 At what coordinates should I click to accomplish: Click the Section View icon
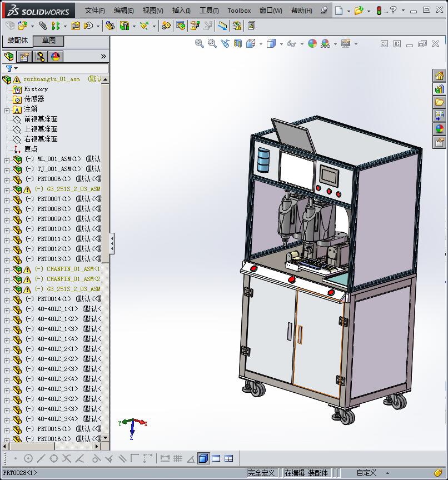238,43
